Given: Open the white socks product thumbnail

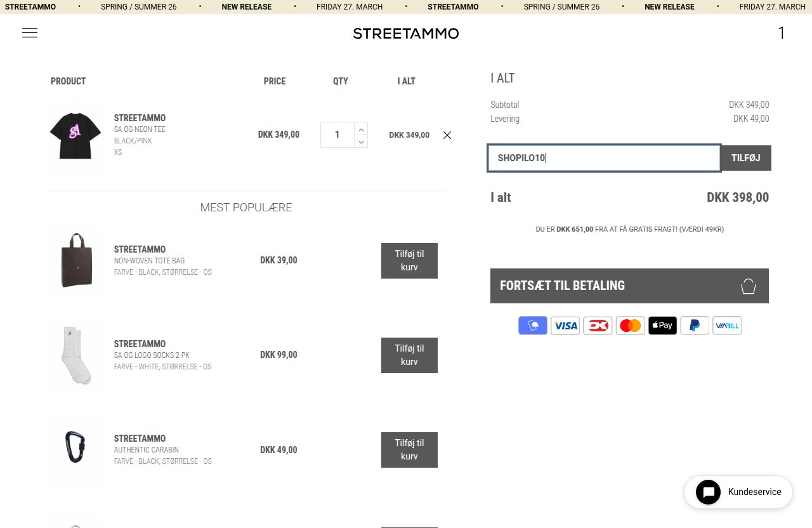Looking at the screenshot, I should coord(75,355).
